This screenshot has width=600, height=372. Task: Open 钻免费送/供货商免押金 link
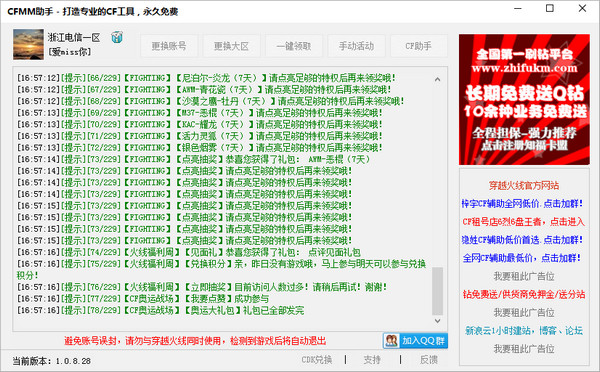[x=523, y=294]
